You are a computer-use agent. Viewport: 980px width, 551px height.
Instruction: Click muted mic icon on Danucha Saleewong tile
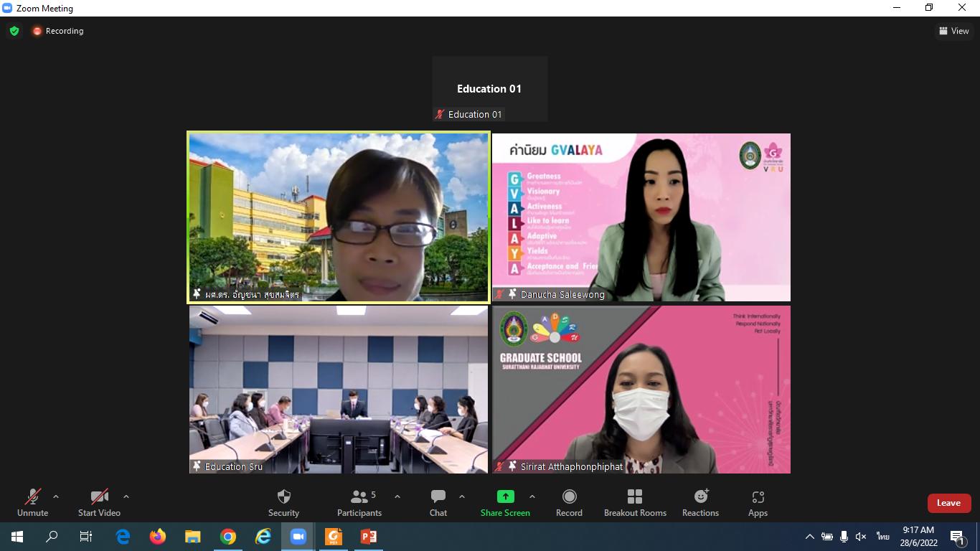tap(499, 294)
